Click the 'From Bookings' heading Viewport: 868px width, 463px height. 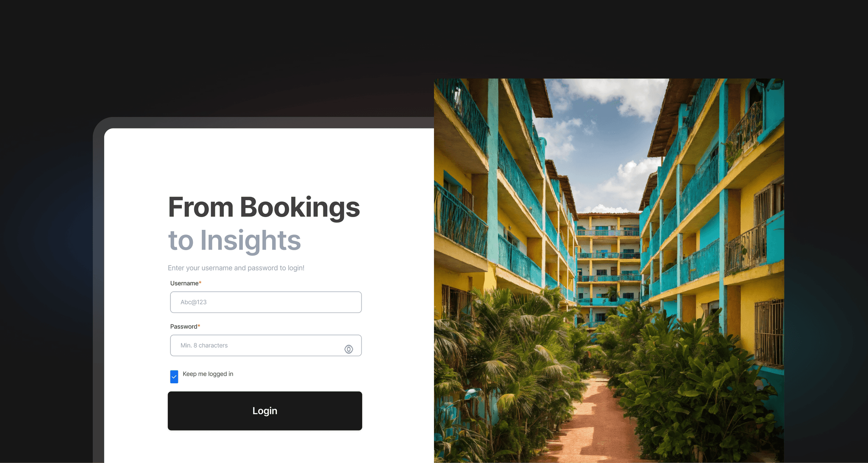[x=264, y=207]
